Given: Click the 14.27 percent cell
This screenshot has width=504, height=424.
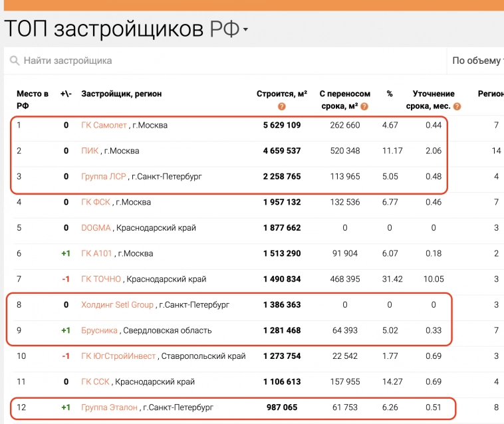Looking at the screenshot, I should (392, 382).
